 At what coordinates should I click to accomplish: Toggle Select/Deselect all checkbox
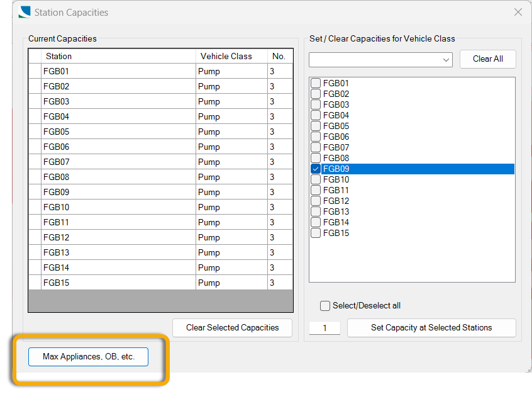pos(325,306)
